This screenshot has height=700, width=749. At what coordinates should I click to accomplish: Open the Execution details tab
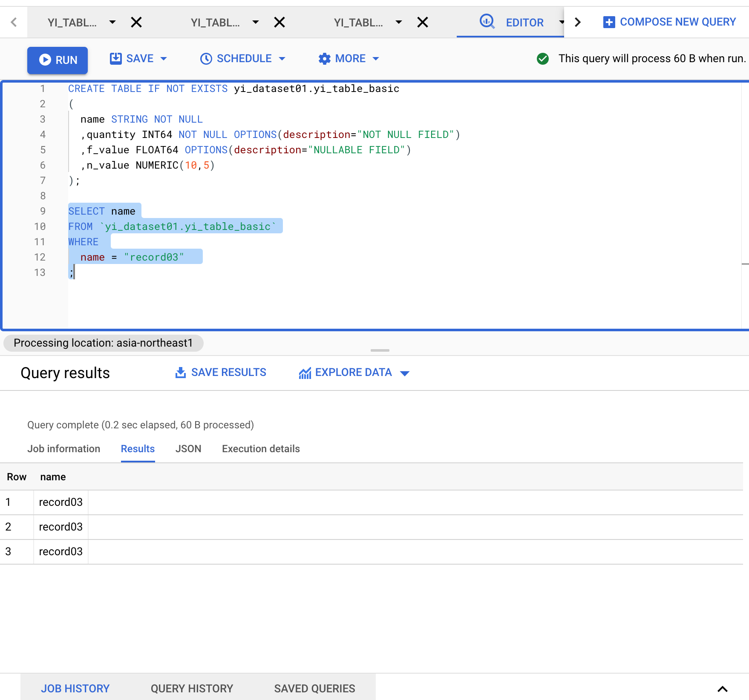point(261,449)
